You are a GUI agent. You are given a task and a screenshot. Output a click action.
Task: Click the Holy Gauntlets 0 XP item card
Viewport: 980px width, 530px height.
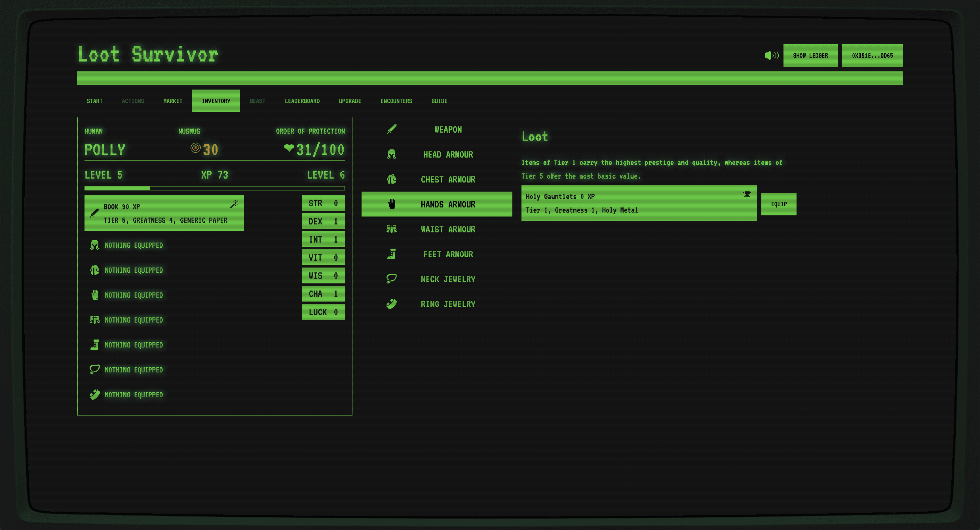coord(639,203)
